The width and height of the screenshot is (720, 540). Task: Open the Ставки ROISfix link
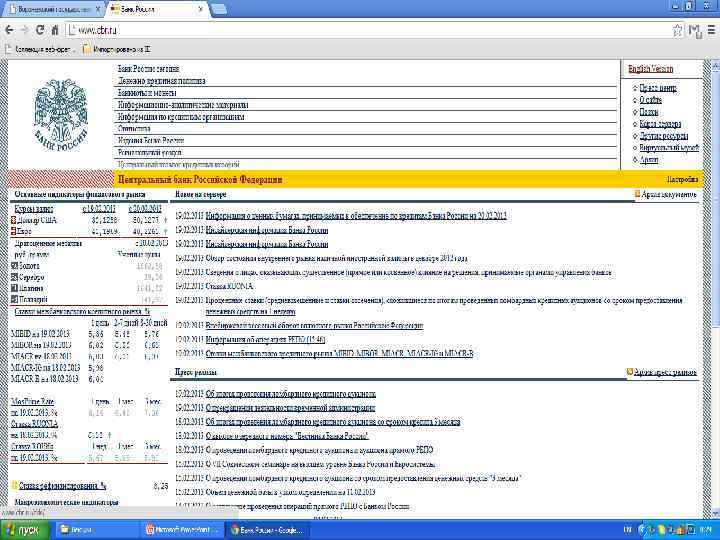pos(32,446)
